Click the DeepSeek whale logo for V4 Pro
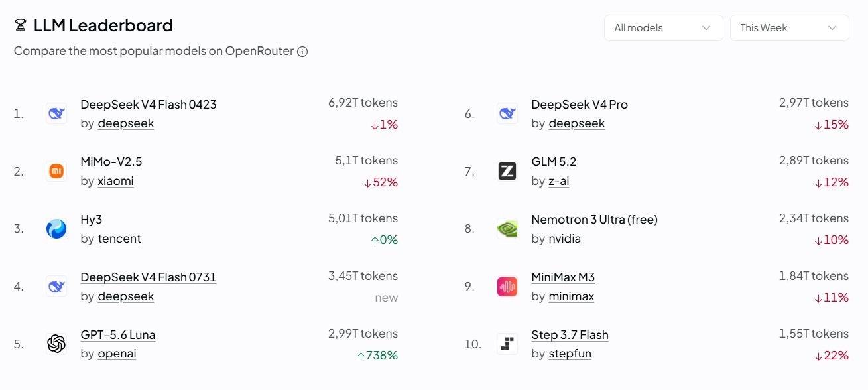The height and width of the screenshot is (390, 868). point(507,113)
